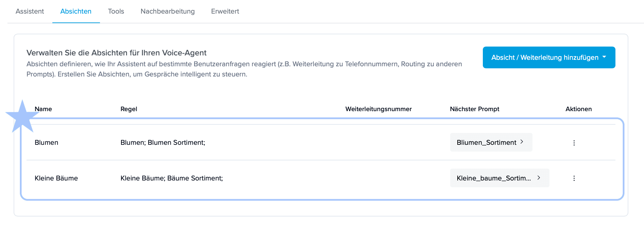Viewport: 644px width, 225px height.
Task: Click chevron next to Bliumen_Sortiment
Action: pyautogui.click(x=522, y=142)
